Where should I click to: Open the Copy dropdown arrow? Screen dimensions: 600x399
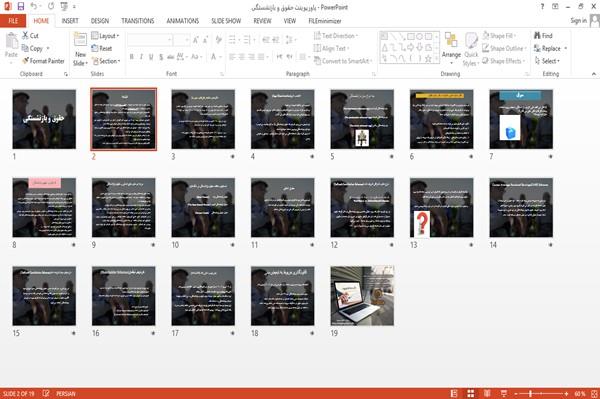click(x=48, y=48)
